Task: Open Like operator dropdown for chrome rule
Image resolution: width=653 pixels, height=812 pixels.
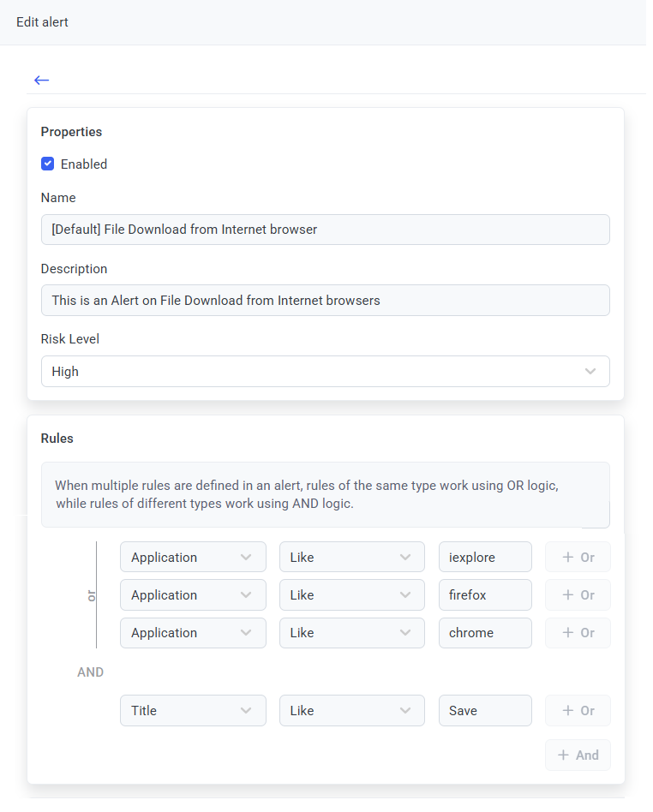Action: (351, 633)
